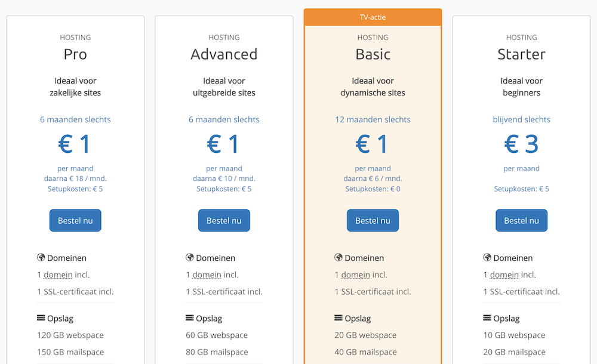
Task: Click the globe icon in the Basic Domeinen section
Action: [x=338, y=258]
